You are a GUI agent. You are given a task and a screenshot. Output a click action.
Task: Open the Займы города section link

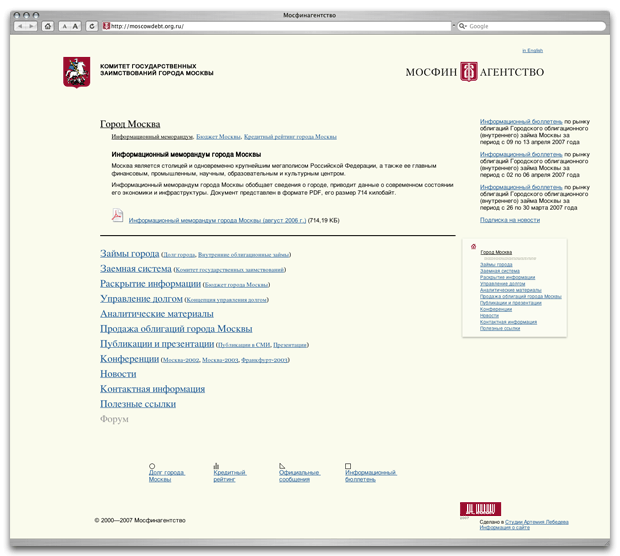pos(129,254)
